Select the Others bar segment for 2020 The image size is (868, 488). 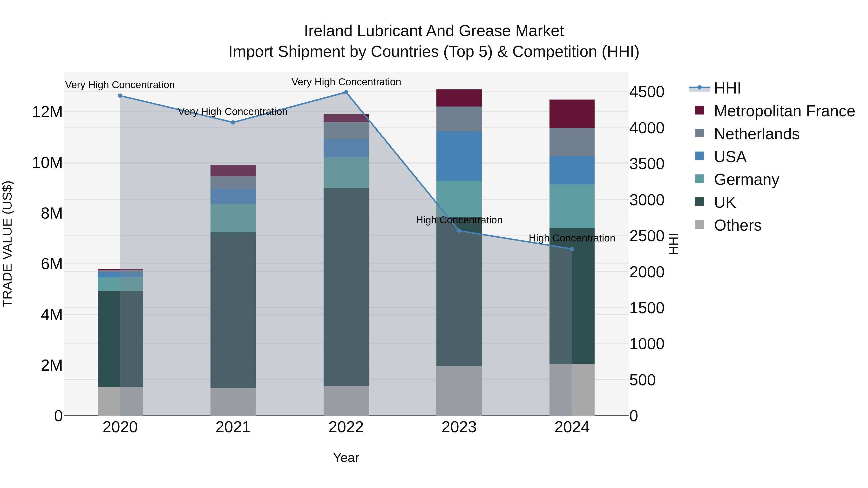click(x=120, y=401)
